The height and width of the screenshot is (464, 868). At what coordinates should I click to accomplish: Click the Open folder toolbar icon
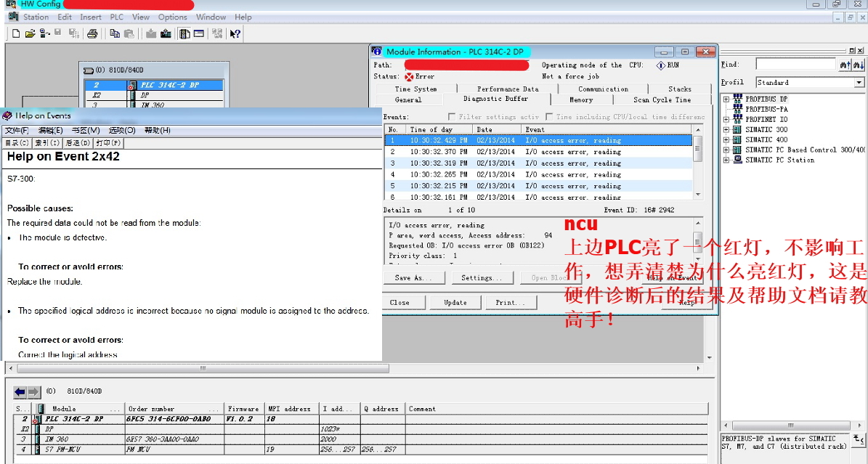pos(30,34)
